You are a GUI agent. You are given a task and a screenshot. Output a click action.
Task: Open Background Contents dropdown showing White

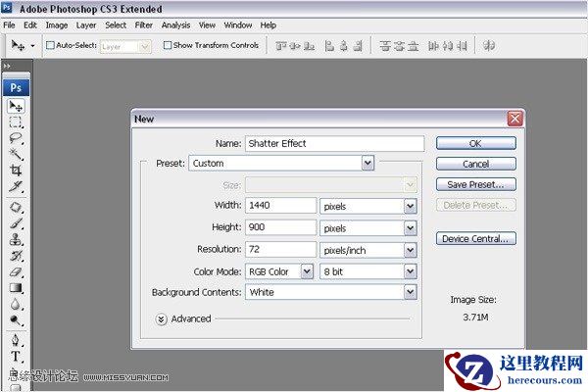tap(331, 292)
